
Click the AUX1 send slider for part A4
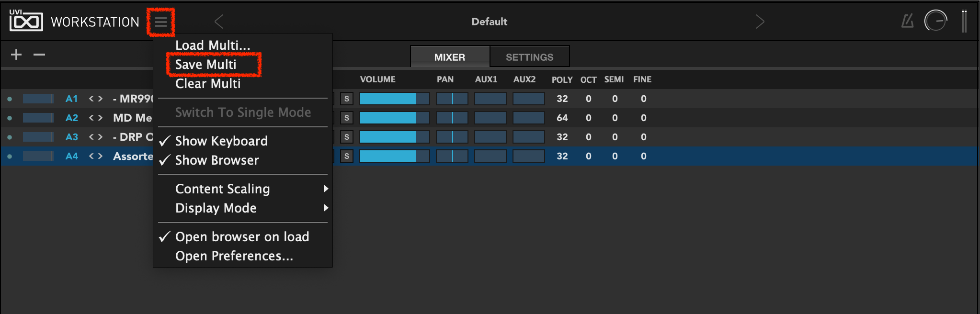coord(490,156)
